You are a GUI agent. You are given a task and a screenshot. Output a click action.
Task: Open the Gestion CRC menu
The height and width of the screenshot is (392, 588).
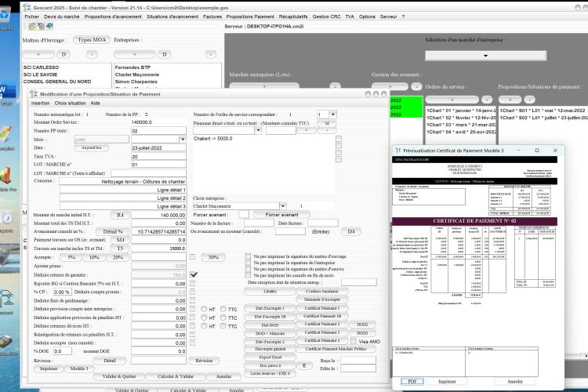coord(327,16)
